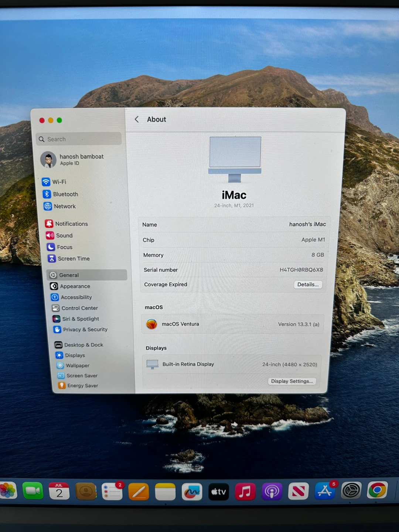This screenshot has height=532, width=399.
Task: Open Focus settings
Action: [x=59, y=247]
